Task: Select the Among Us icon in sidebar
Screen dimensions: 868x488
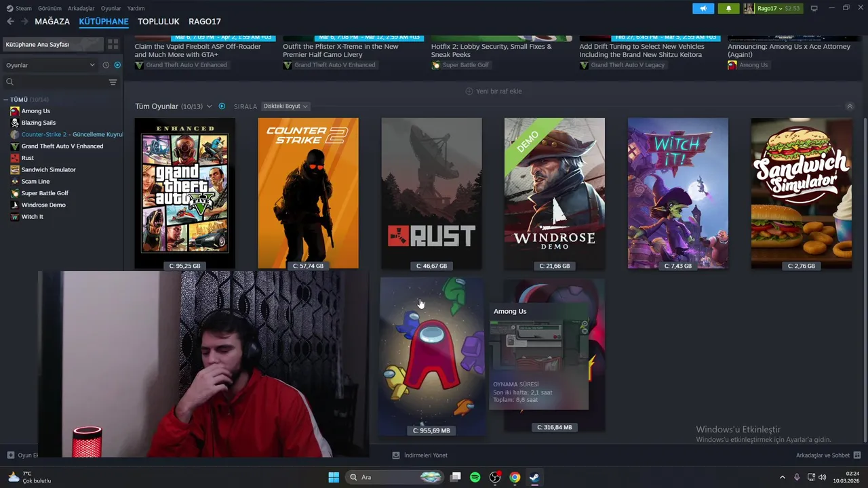Action: pos(15,111)
